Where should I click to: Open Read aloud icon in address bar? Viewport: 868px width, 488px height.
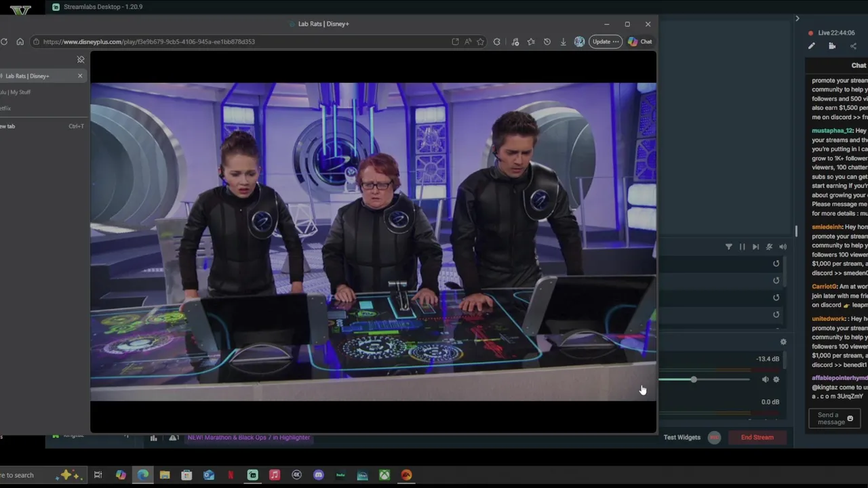(468, 41)
